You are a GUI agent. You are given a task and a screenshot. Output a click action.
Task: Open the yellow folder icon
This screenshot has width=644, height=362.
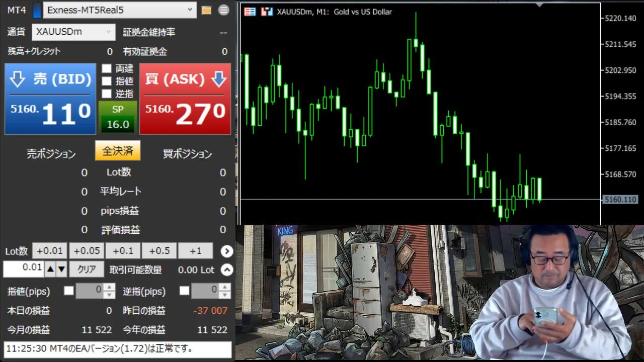pyautogui.click(x=206, y=10)
